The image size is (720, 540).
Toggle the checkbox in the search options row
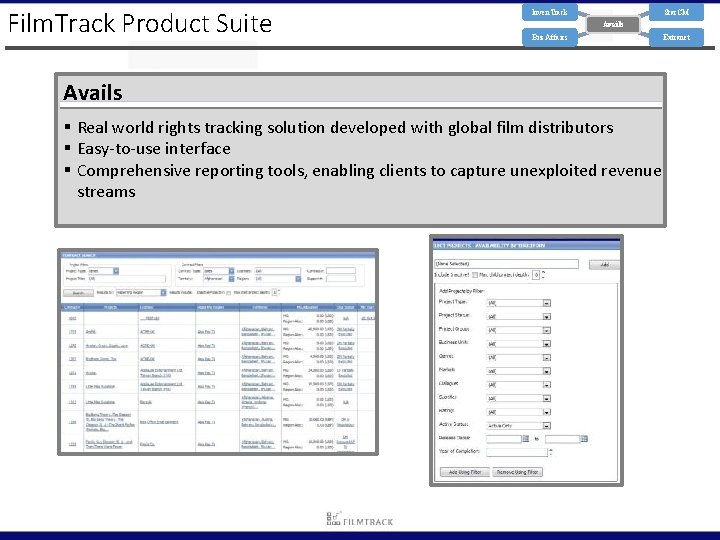pos(229,292)
